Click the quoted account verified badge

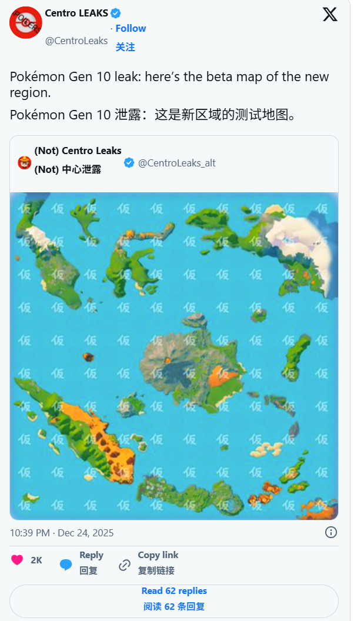pos(129,163)
